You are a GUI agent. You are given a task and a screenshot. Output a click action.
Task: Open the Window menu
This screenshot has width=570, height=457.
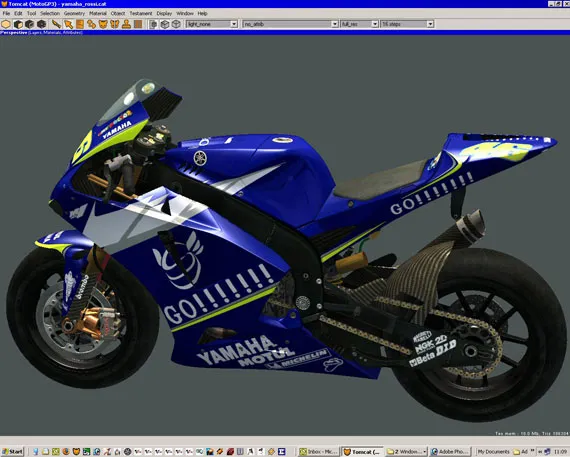tap(185, 13)
